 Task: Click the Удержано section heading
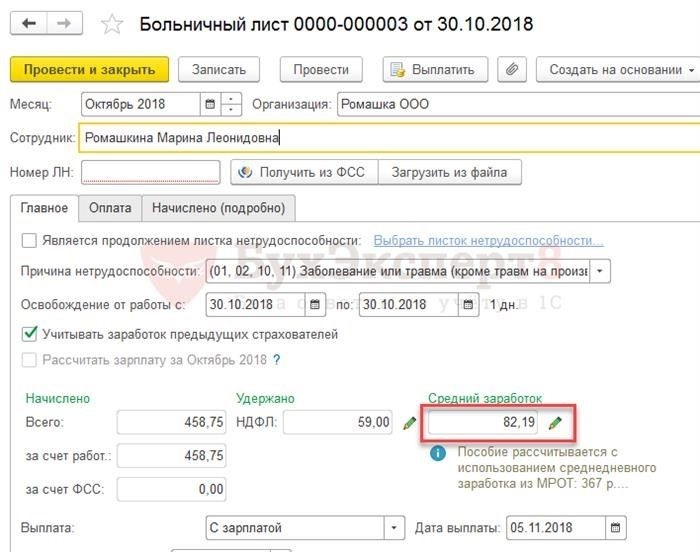265,398
